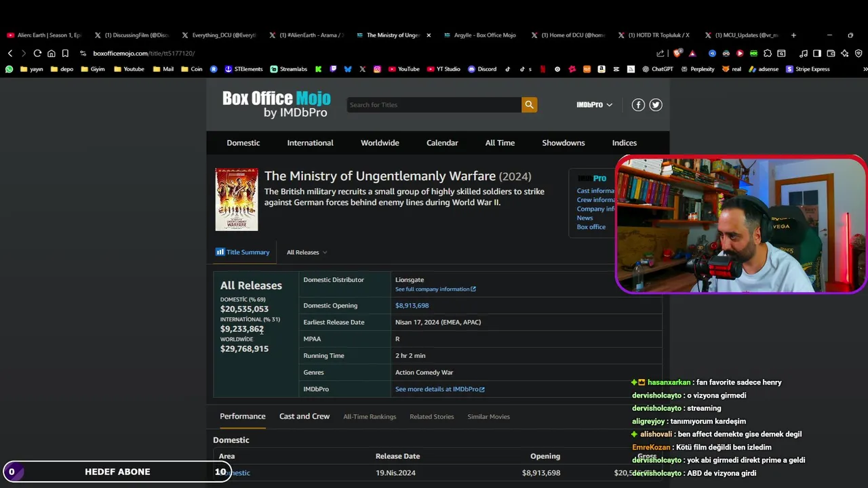The image size is (868, 488).
Task: Open Leo AI sparkle icon
Action: point(845,54)
